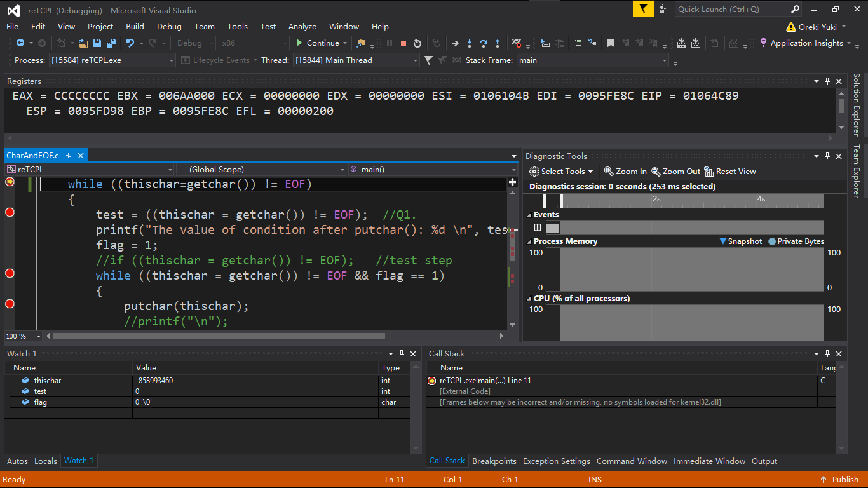Open the Thread combo box Main Thread
Screen dimensions: 868x488
coord(356,60)
